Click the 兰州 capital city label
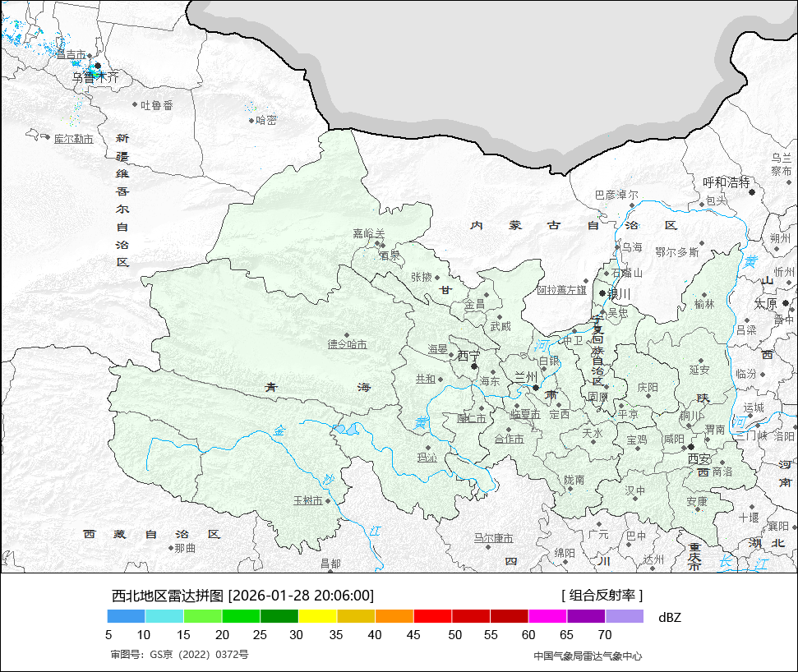Viewport: 798px width, 672px height. click(x=526, y=377)
